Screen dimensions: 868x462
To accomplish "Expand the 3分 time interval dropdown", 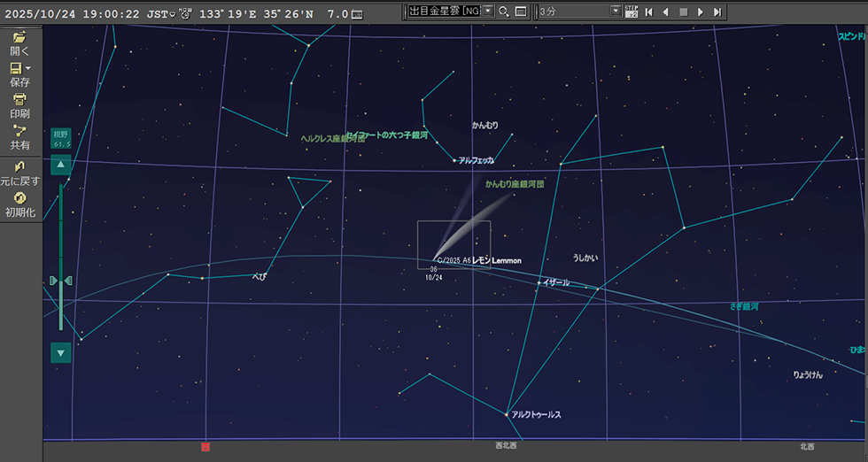I will [x=616, y=12].
